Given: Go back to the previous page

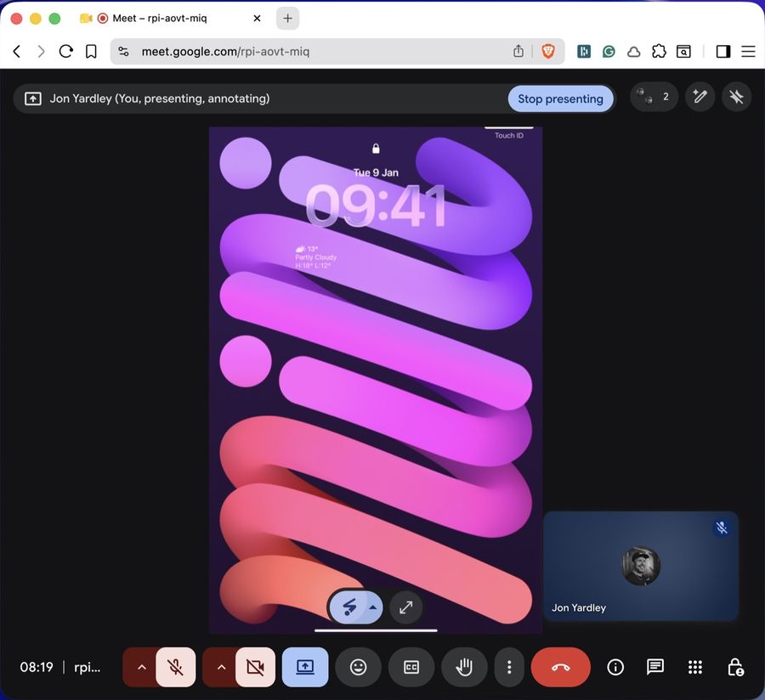Looking at the screenshot, I should coord(17,51).
